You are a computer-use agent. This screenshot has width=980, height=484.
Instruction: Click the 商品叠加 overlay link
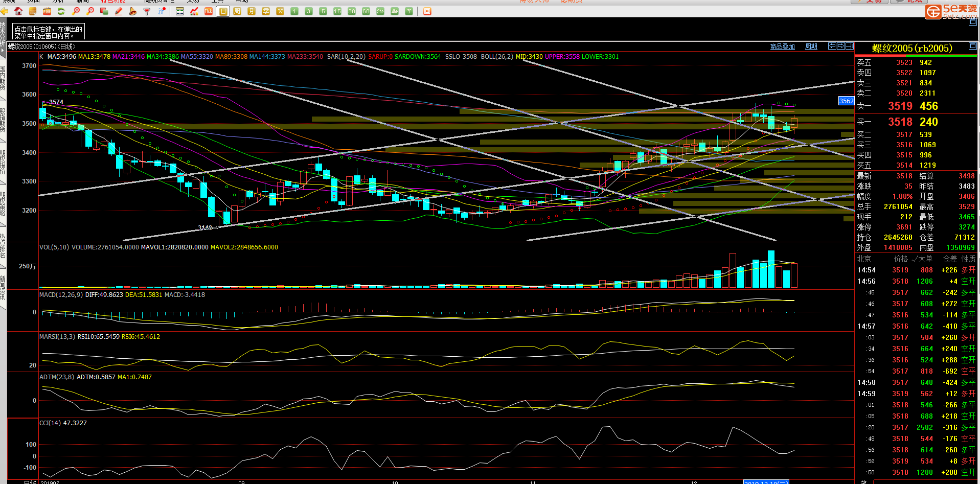click(782, 47)
